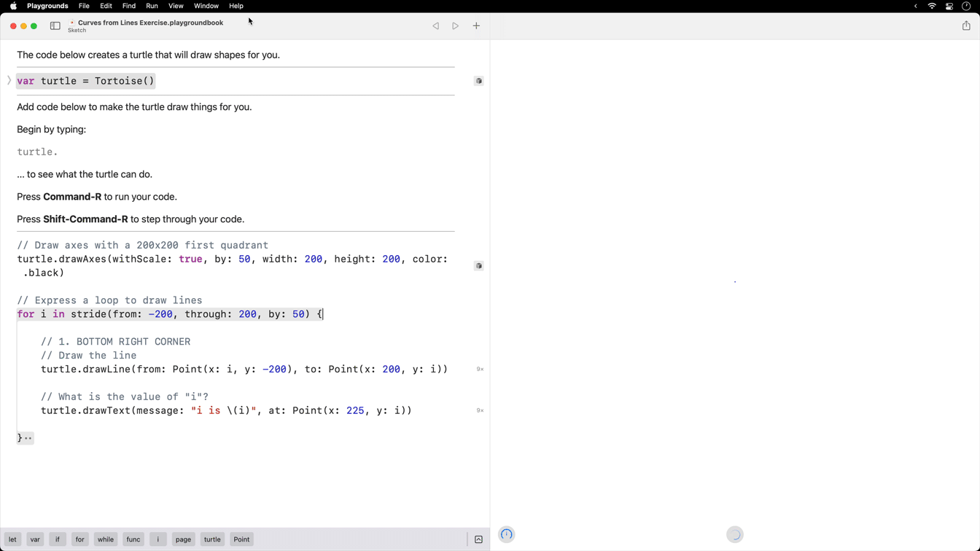The height and width of the screenshot is (551, 980).
Task: Insert the turtle completion token
Action: 211,539
